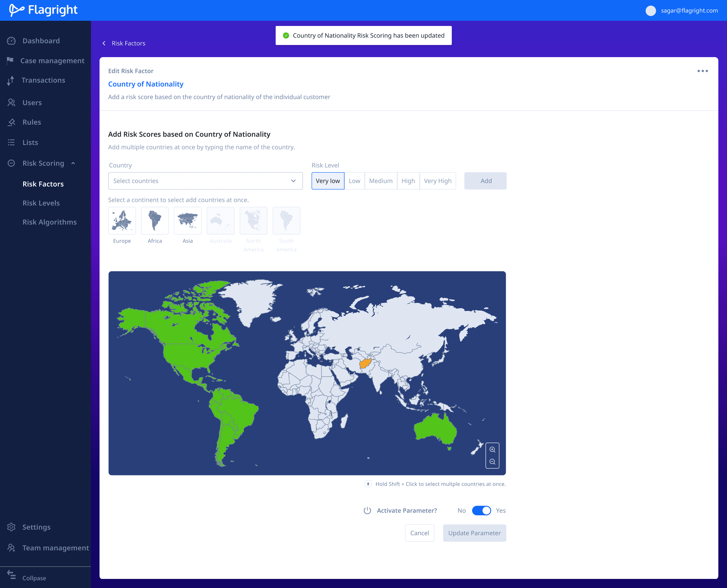
Task: Zoom out on the world map
Action: [492, 462]
